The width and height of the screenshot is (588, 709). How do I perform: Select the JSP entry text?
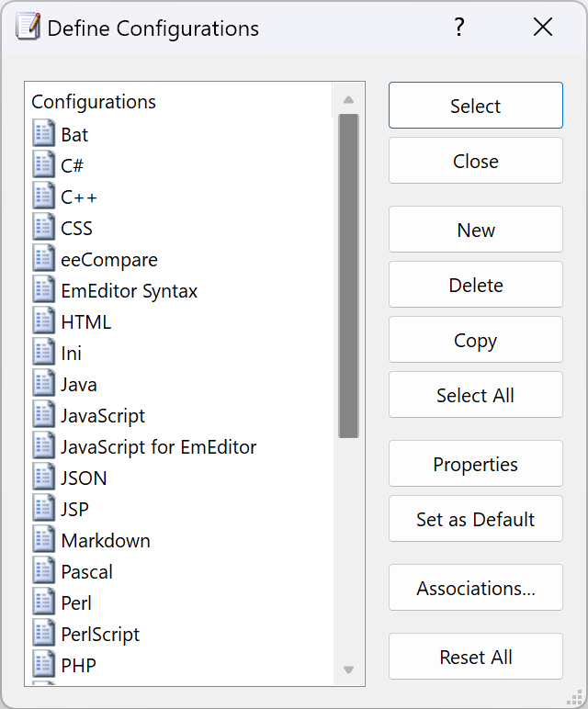coord(75,509)
